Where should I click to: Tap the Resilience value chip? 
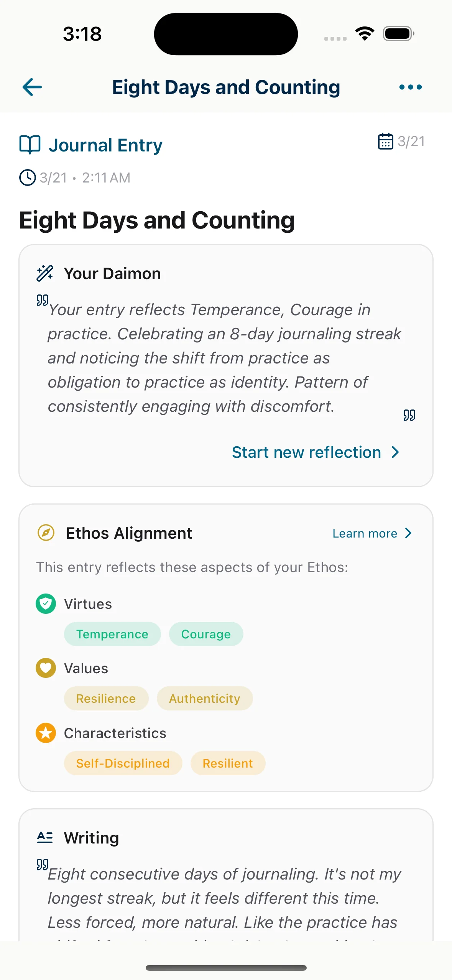[x=106, y=698]
